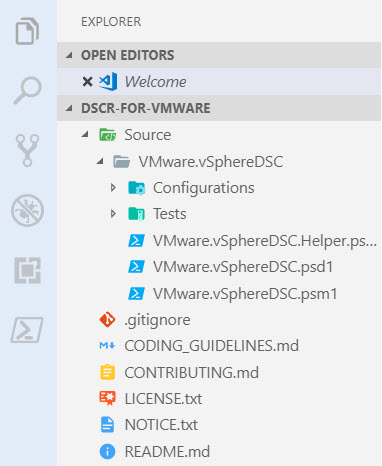This screenshot has width=382, height=466.
Task: Open the Extensions view icon
Action: point(27,270)
